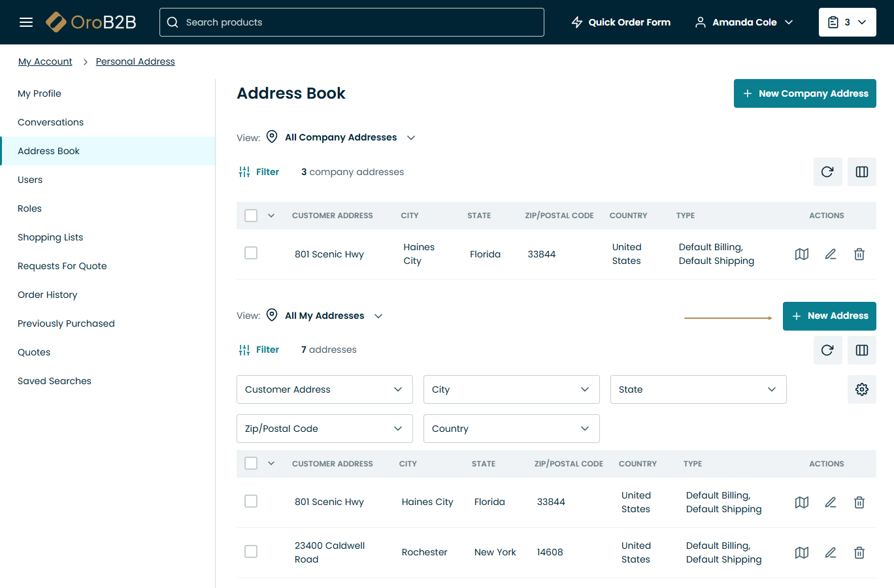This screenshot has height=588, width=894.
Task: Open column settings for My Addresses grid
Action: pyautogui.click(x=862, y=350)
